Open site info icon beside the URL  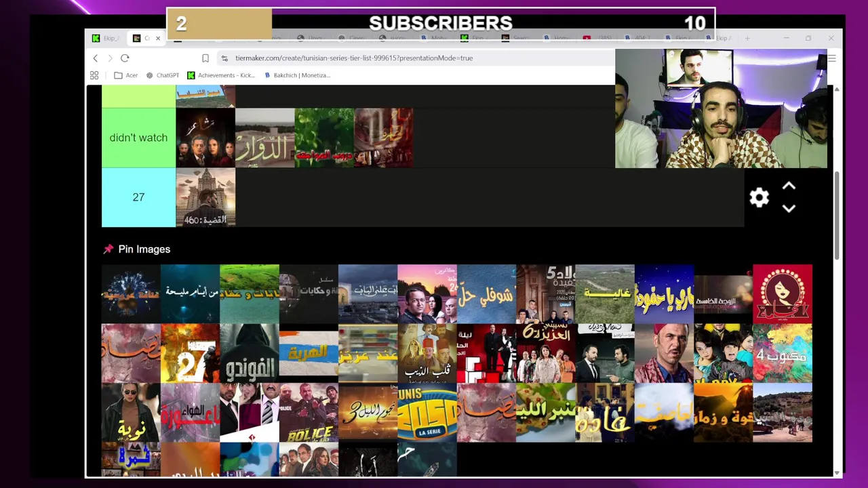click(224, 58)
